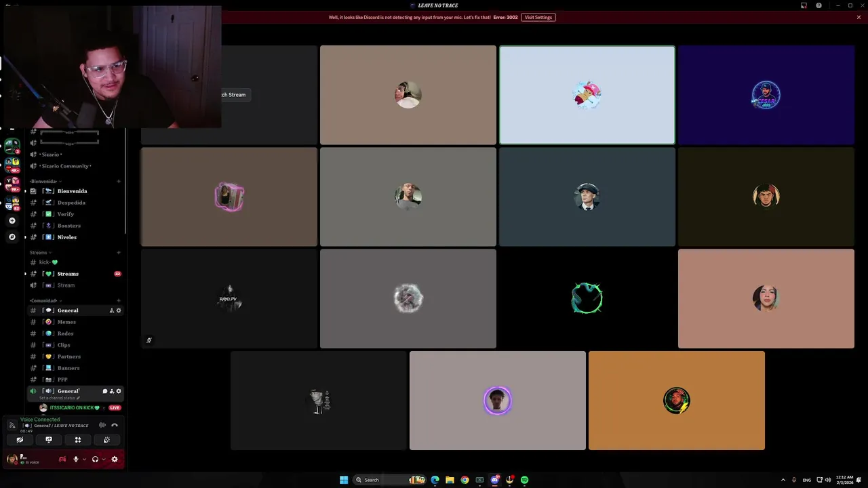The width and height of the screenshot is (868, 488).
Task: Open Discord inbox icon in title bar
Action: tap(804, 5)
